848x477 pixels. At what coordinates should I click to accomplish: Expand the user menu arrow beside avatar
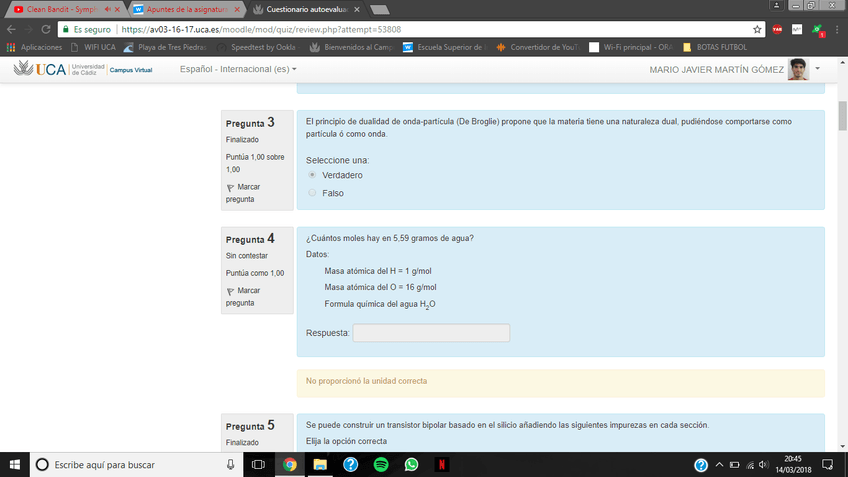coord(818,69)
